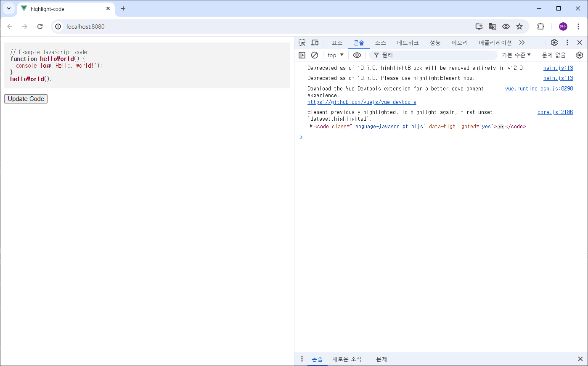Image resolution: width=588 pixels, height=366 pixels.
Task: Show the console sidebar icon
Action: click(302, 55)
